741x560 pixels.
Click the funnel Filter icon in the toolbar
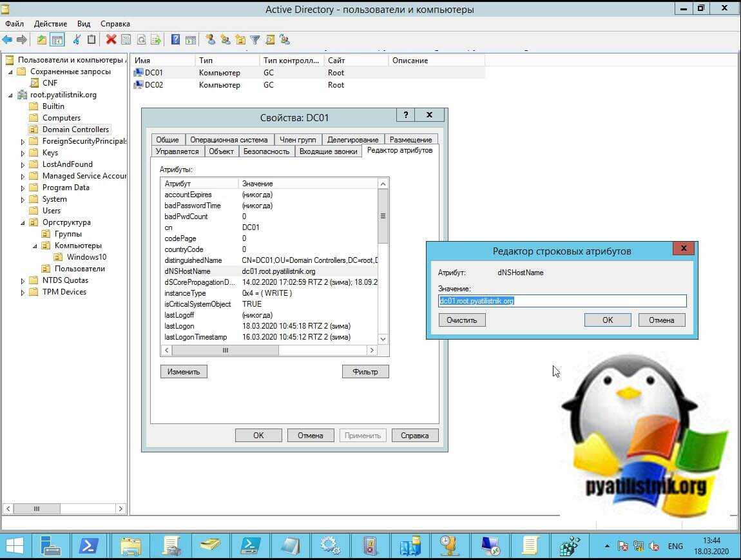[255, 40]
